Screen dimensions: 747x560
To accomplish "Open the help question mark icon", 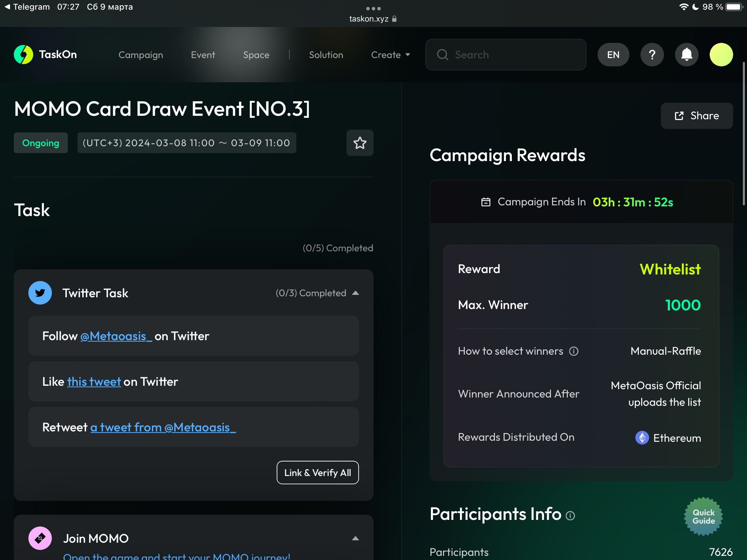I will 652,55.
